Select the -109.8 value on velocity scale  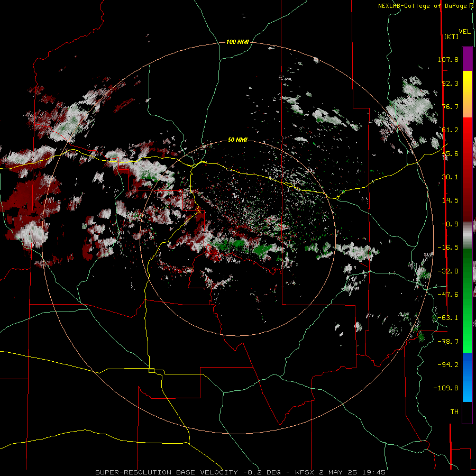[x=446, y=388]
